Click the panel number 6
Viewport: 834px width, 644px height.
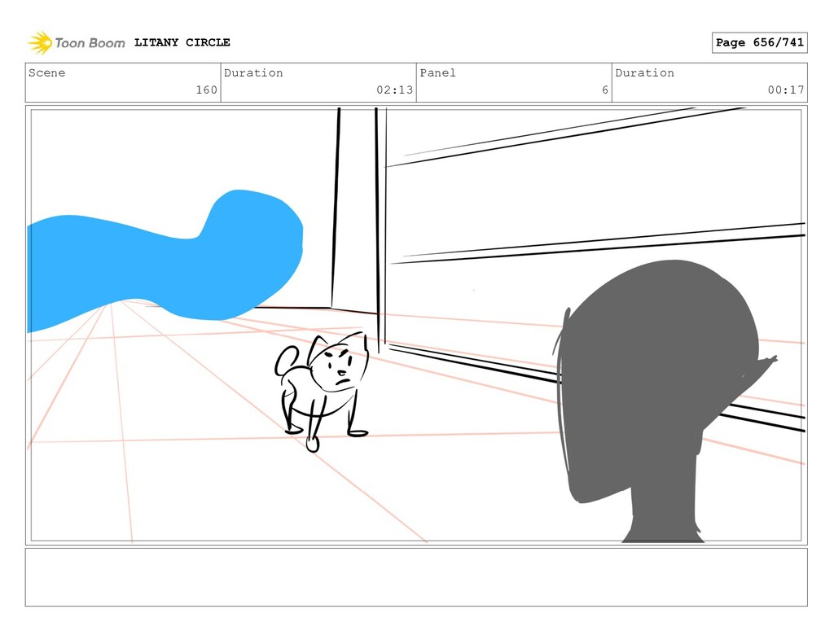click(605, 90)
